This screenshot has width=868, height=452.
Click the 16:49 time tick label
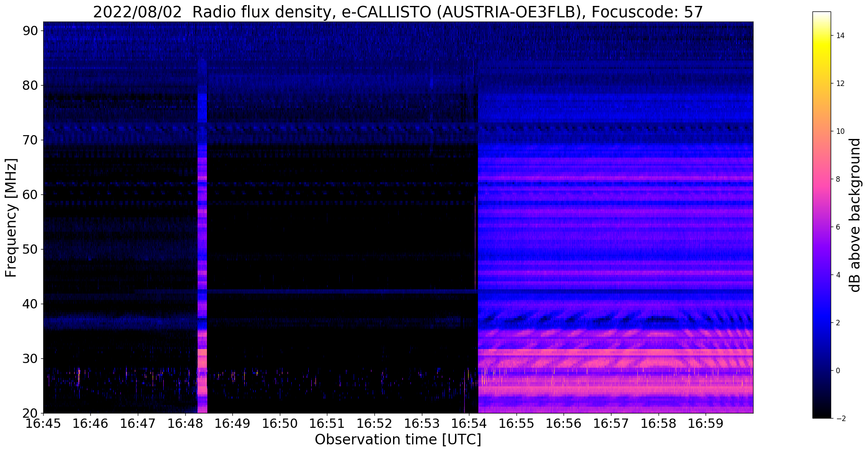[232, 423]
